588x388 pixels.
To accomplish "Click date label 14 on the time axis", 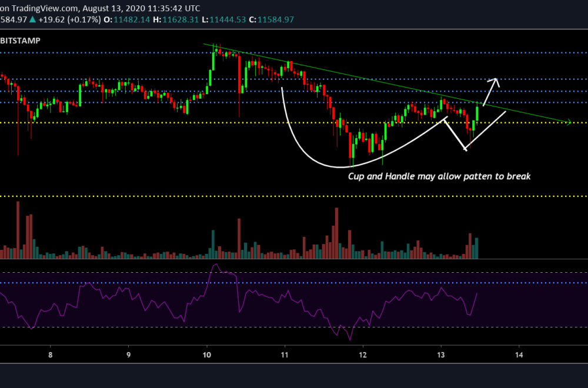I will 519,354.
